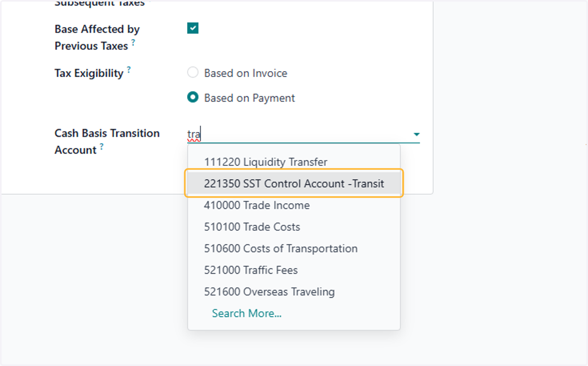Open Search More... link
The width and height of the screenshot is (588, 366).
pyautogui.click(x=246, y=313)
